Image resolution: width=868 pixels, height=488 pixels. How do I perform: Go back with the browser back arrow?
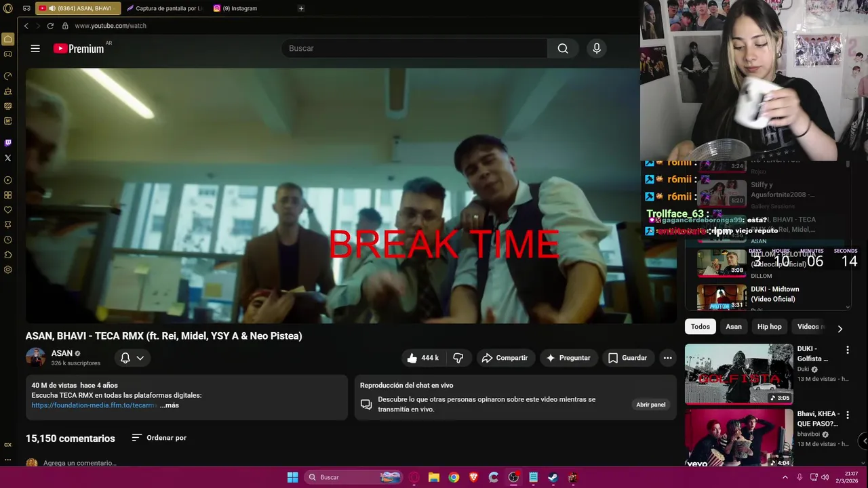point(26,26)
